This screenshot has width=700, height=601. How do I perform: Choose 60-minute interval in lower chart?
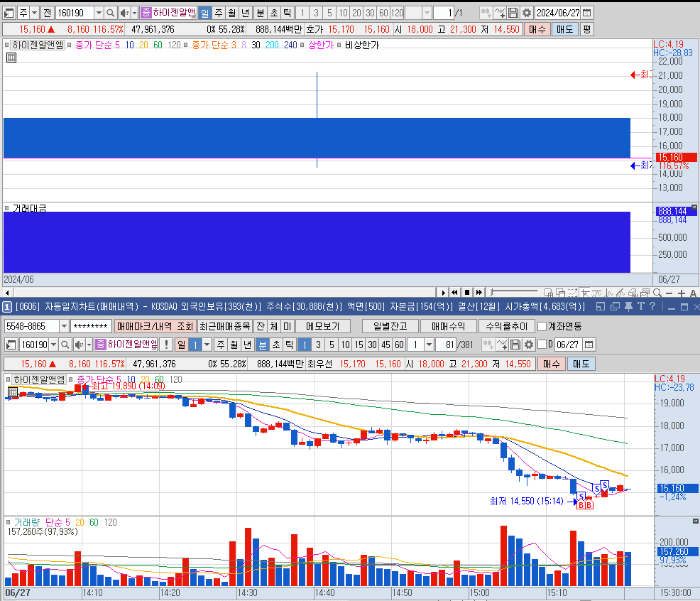400,345
